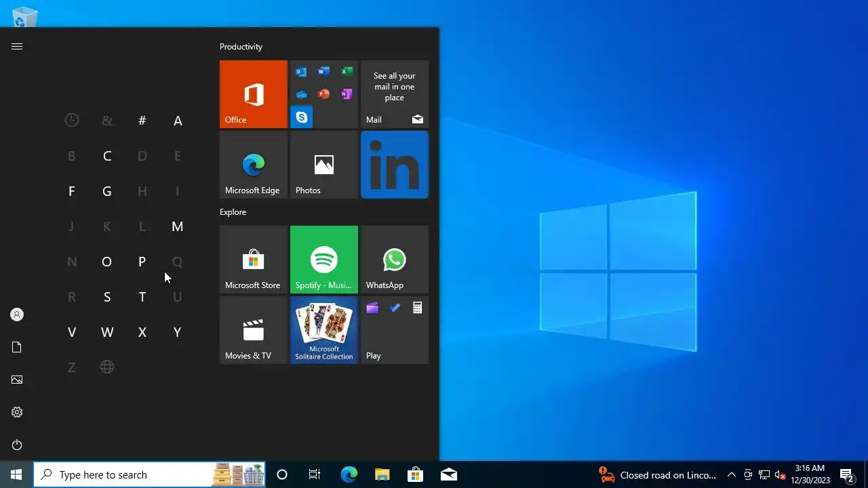Open the Photos tile

coord(324,165)
